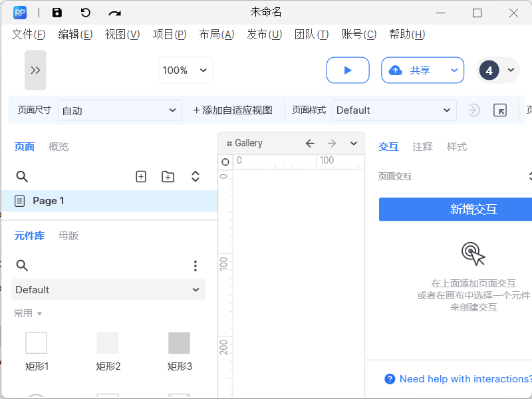This screenshot has height=399, width=532.
Task: Click the interaction target cursor icon
Action: coord(473,253)
